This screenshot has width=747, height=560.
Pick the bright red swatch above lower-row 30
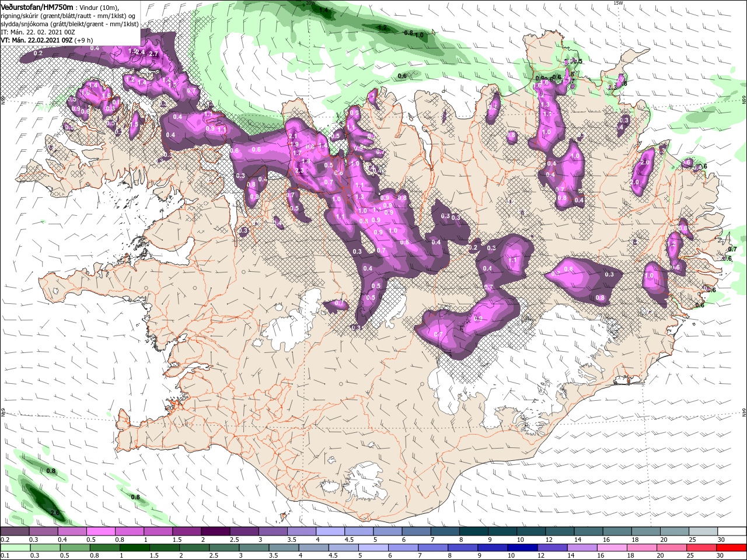(732, 548)
